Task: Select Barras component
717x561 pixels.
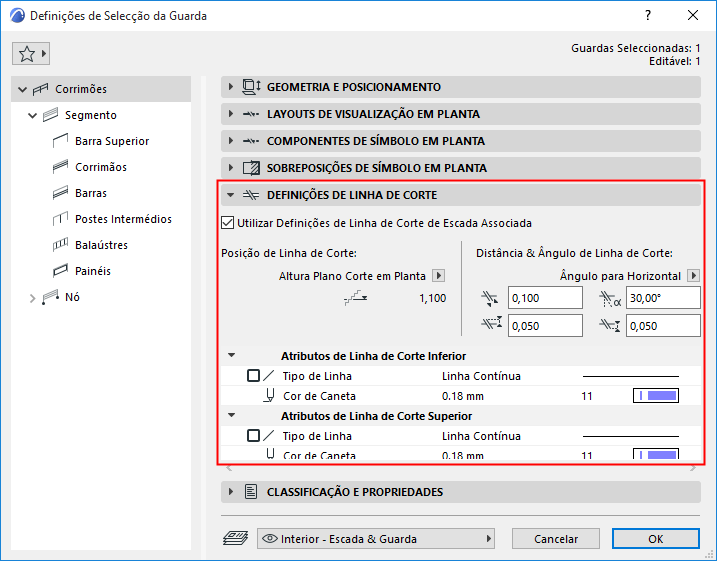Action: [x=91, y=193]
